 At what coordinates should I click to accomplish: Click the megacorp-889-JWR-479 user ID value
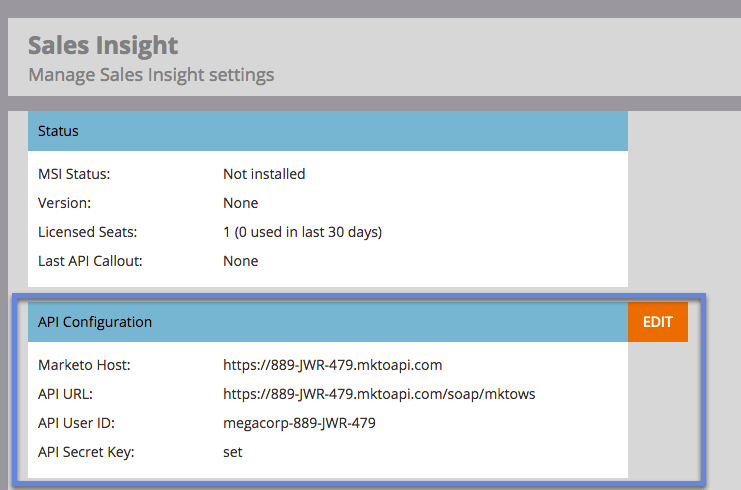click(x=299, y=423)
